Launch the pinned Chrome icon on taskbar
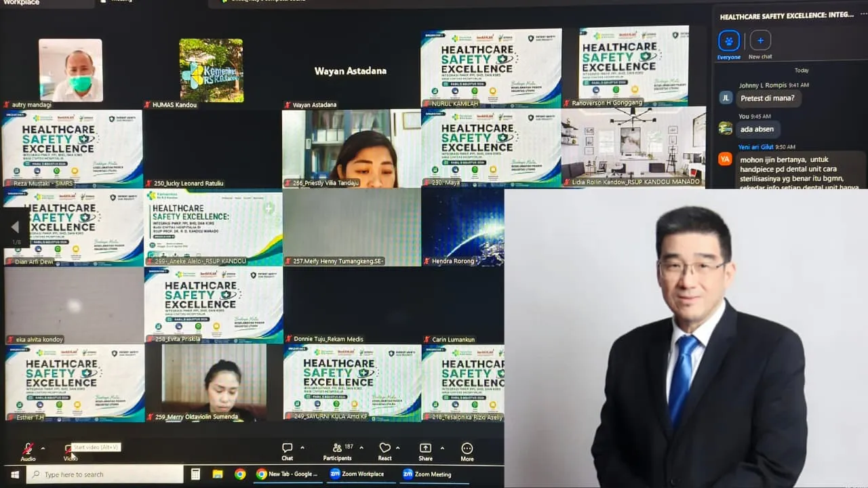Image resolution: width=868 pixels, height=488 pixels. coord(240,474)
